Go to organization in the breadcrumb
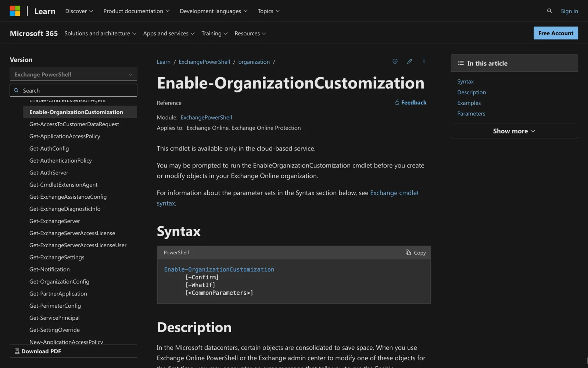 254,62
